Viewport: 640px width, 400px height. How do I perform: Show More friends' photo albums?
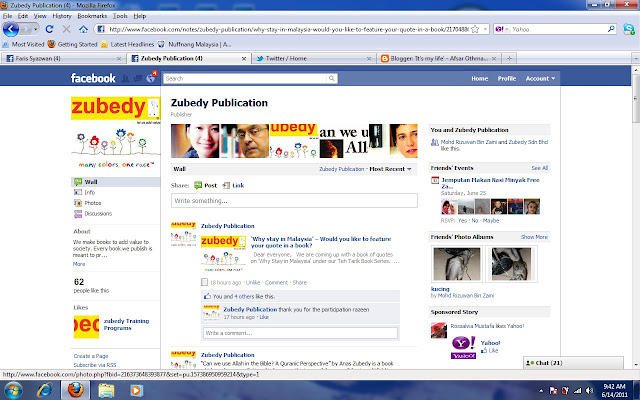coord(534,237)
